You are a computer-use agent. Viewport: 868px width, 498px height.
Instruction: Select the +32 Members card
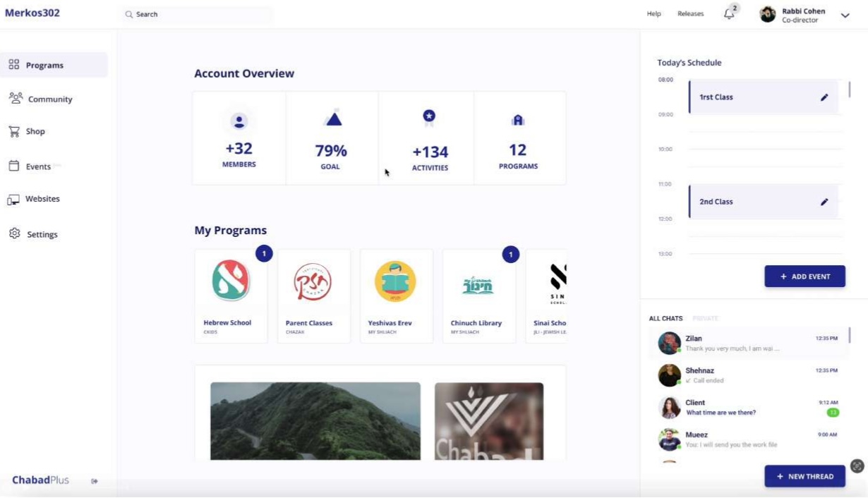(239, 138)
